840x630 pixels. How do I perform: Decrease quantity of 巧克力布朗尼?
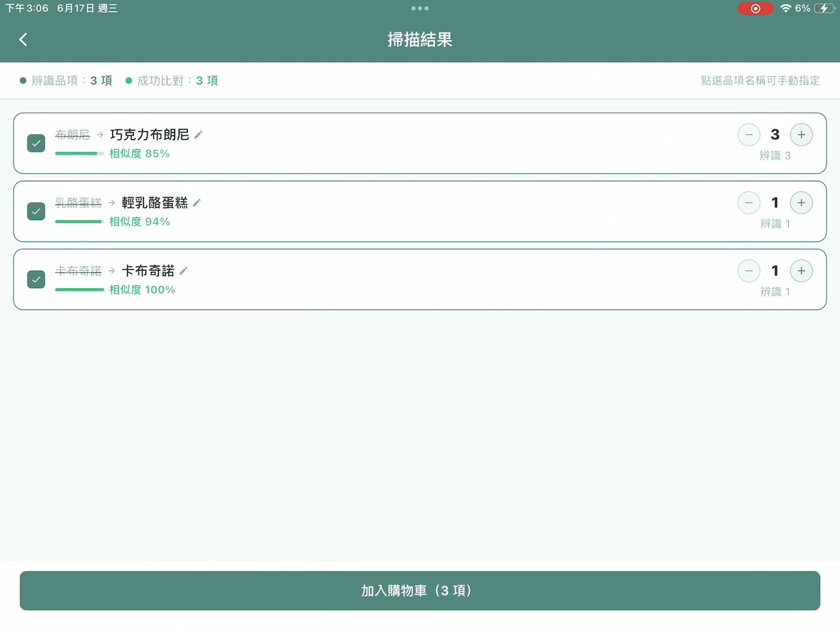(x=749, y=135)
